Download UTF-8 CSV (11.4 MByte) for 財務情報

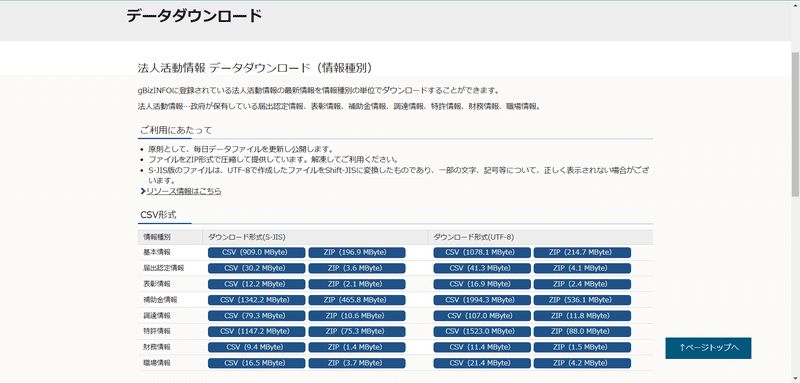click(482, 347)
